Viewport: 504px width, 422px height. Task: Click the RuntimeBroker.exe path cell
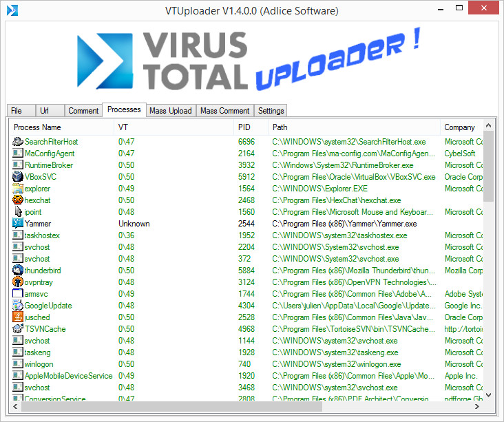343,165
